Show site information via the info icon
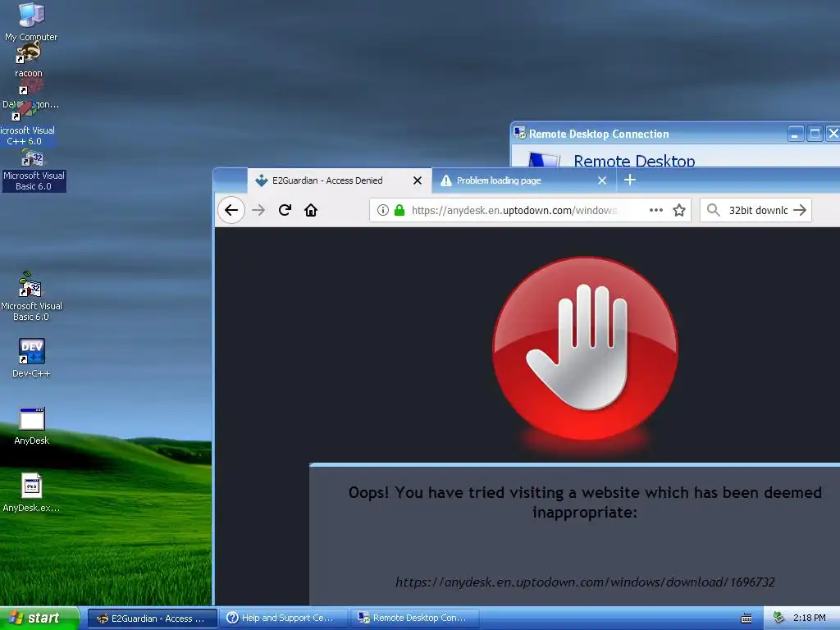 [x=382, y=210]
